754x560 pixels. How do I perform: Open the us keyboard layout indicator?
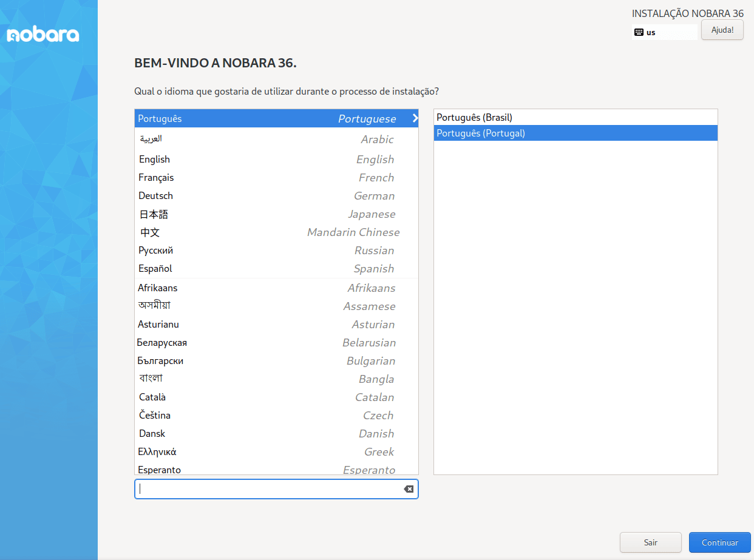pyautogui.click(x=665, y=32)
